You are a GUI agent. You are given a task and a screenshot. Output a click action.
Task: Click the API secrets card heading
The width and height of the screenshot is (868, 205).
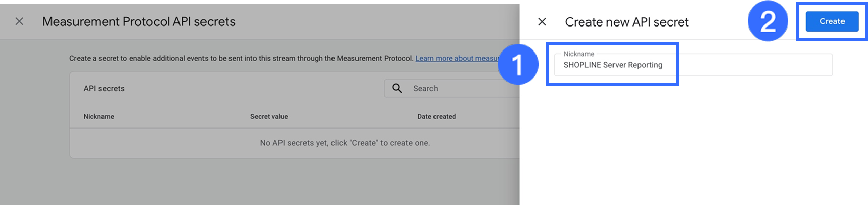click(x=104, y=88)
